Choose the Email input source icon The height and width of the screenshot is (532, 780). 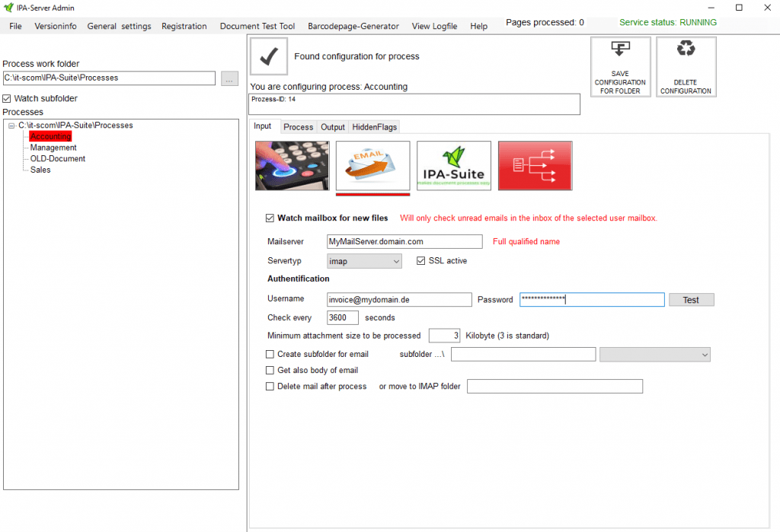point(372,165)
